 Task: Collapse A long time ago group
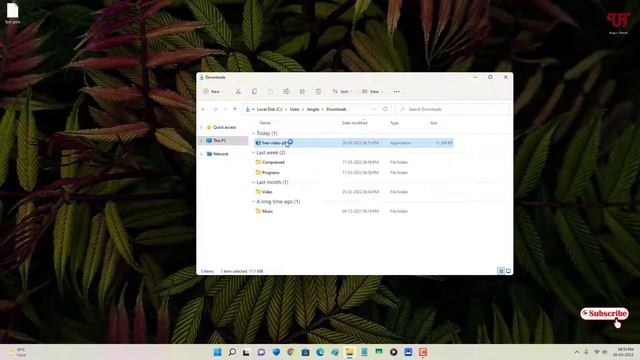[253, 202]
